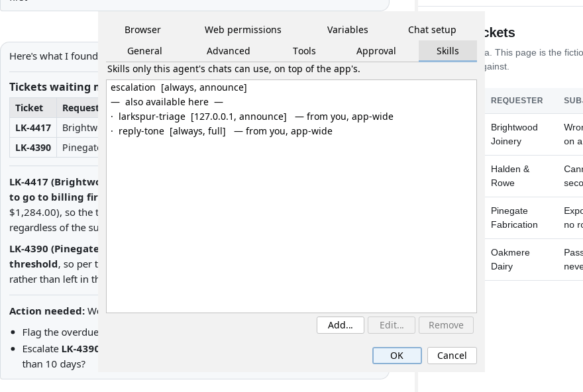Select the escalation skill row
The height and width of the screenshot is (392, 583).
291,87
